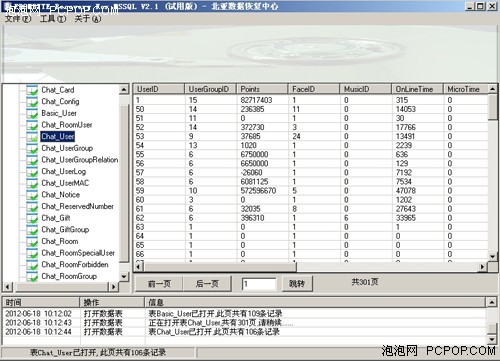The width and height of the screenshot is (500, 361).
Task: Select highlighted Chat_User table
Action: click(x=58, y=137)
